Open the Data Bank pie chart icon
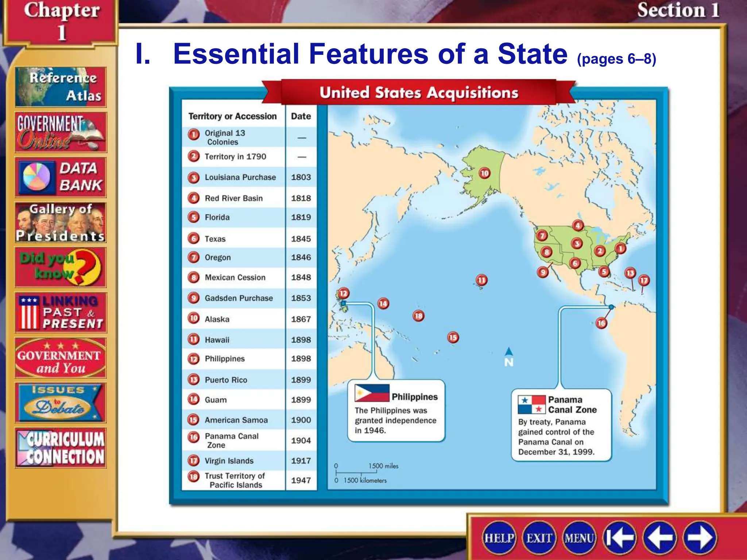 pos(36,177)
